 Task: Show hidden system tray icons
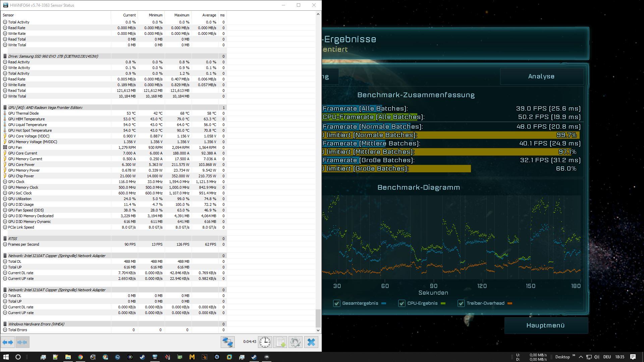(581, 357)
